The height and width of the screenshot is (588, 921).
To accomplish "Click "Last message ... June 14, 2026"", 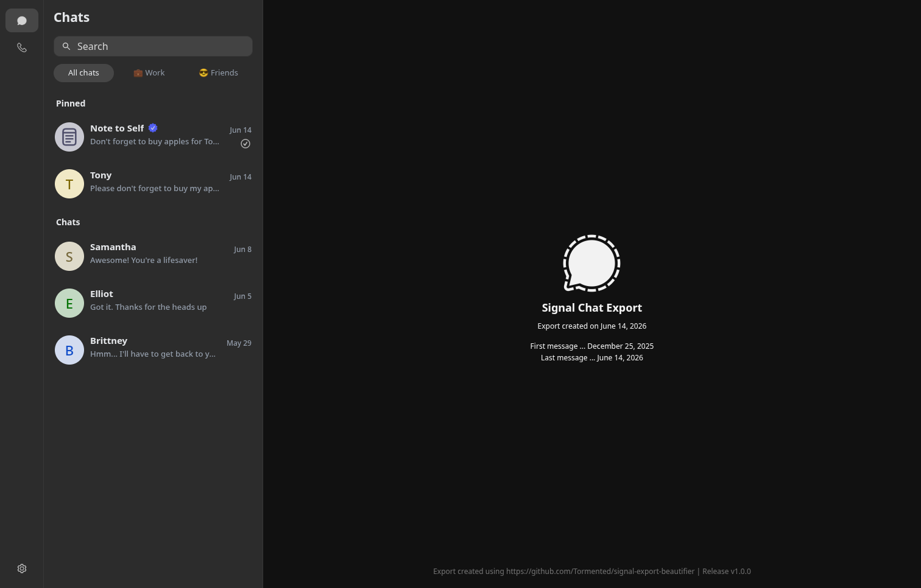I will coord(592,358).
